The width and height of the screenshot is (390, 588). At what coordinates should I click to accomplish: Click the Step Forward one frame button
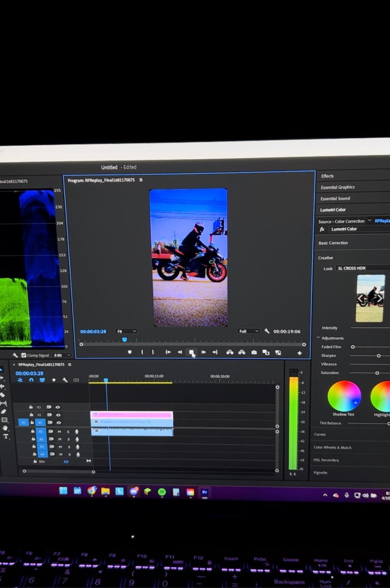pos(203,352)
